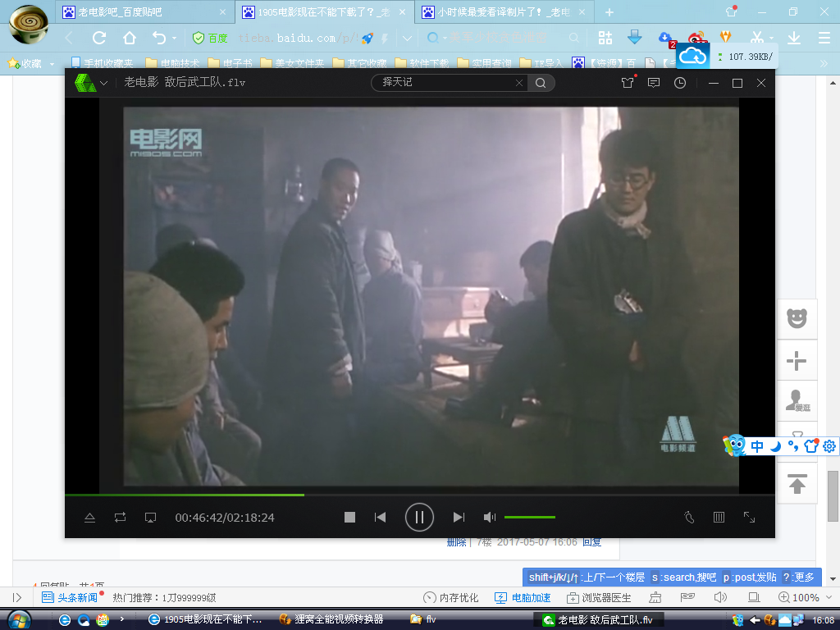Open the browser extensions grid icon
840x630 pixels.
pyautogui.click(x=605, y=38)
